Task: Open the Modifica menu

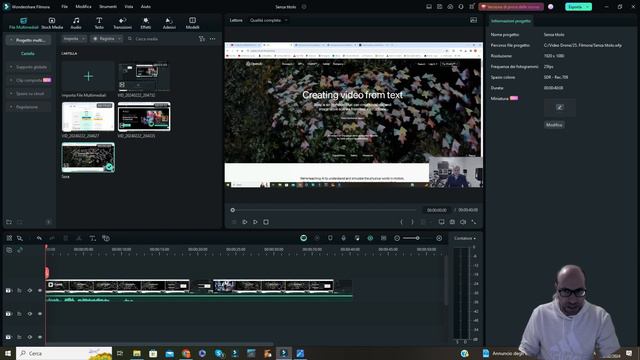Action: (x=83, y=7)
